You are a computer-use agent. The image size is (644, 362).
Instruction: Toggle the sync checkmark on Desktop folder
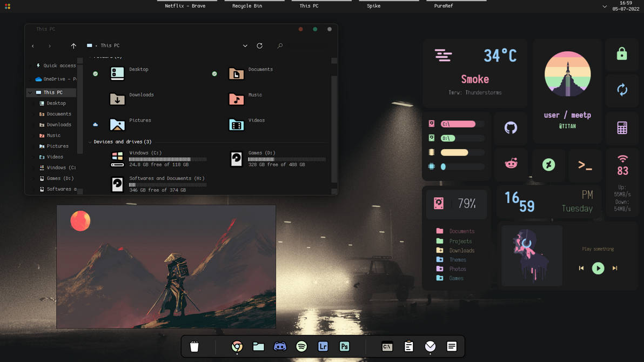click(96, 73)
